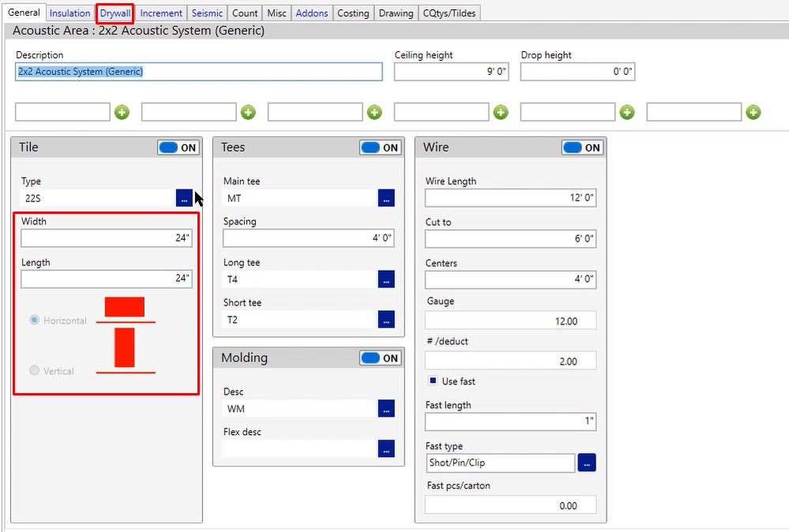This screenshot has height=532, width=789.
Task: Click the browse button next to Tile Type
Action: (183, 198)
